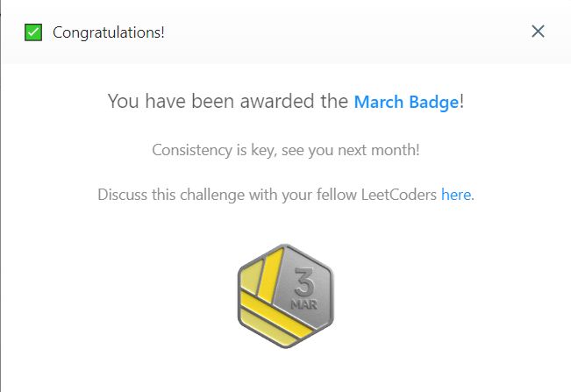Screen dimensions: 571x392
Task: Click the hexagonal March badge image
Action: click(286, 296)
